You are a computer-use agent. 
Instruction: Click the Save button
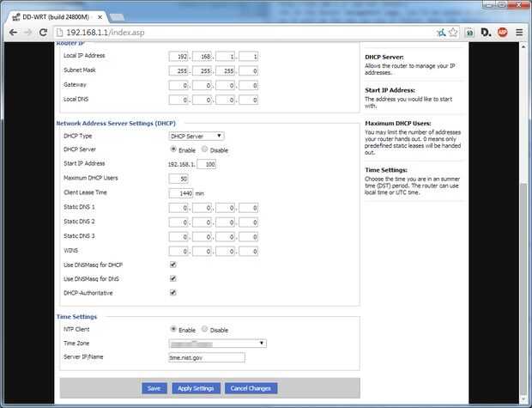154,388
